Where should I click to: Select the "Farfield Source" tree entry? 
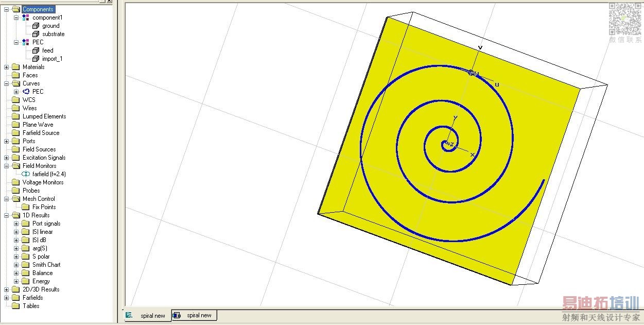pyautogui.click(x=41, y=133)
